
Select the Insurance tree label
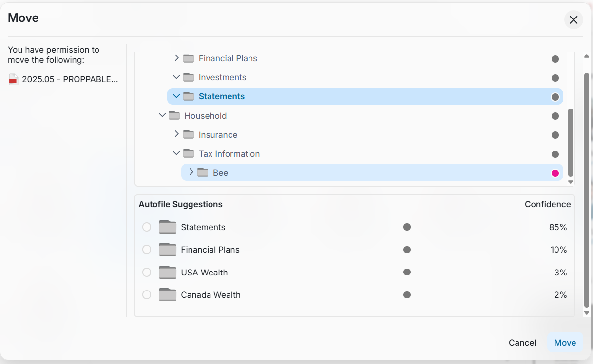click(x=218, y=135)
